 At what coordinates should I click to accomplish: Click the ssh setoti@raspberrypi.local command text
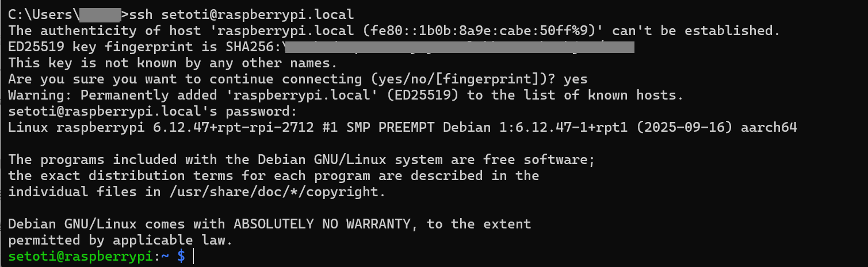tap(242, 13)
